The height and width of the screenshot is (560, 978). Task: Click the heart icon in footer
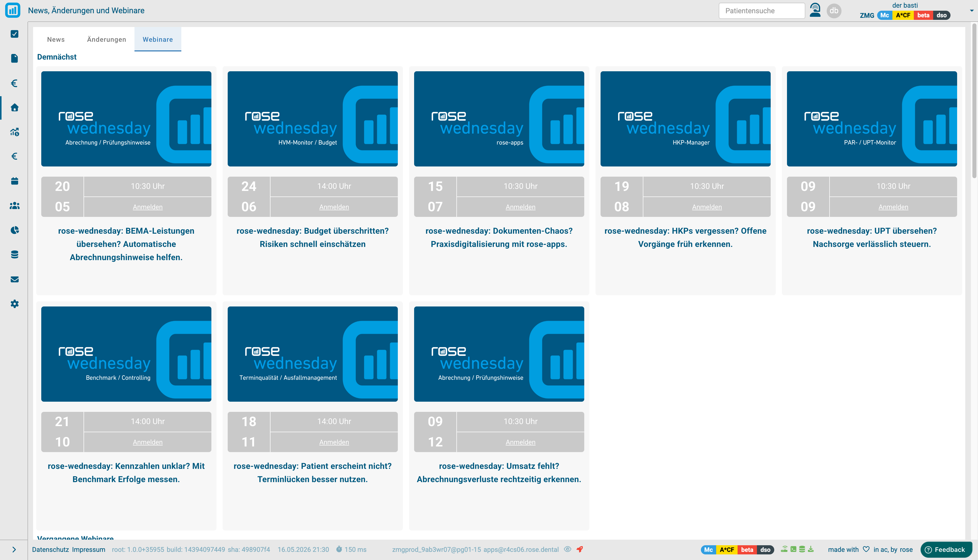(x=866, y=549)
